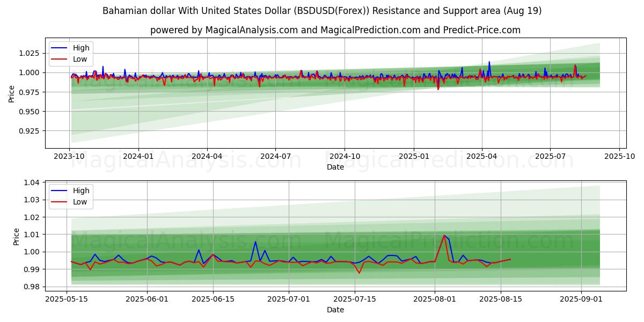Click the 1.00 tick on bottom chart
Image resolution: width=644 pixels, height=322 pixels.
click(x=32, y=252)
